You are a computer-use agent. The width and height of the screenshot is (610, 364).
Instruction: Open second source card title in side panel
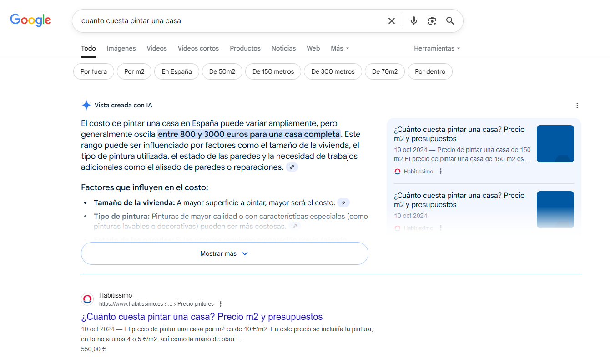coord(459,200)
